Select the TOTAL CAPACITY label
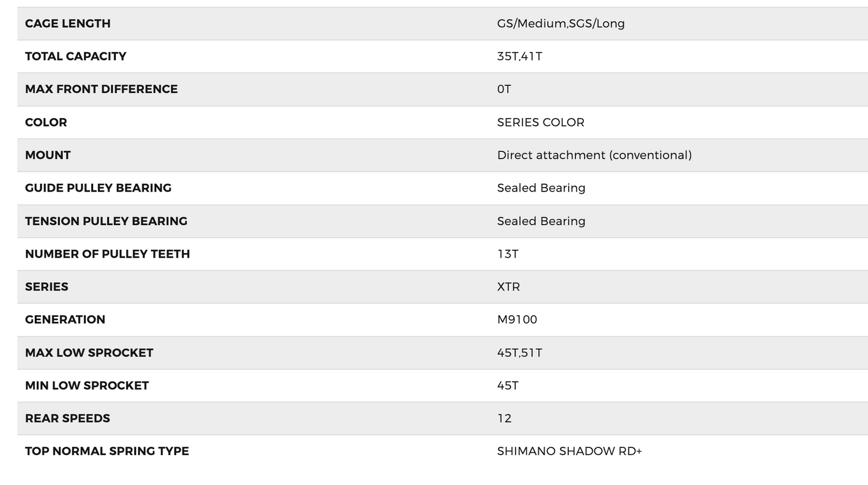Image resolution: width=868 pixels, height=485 pixels. pos(76,56)
